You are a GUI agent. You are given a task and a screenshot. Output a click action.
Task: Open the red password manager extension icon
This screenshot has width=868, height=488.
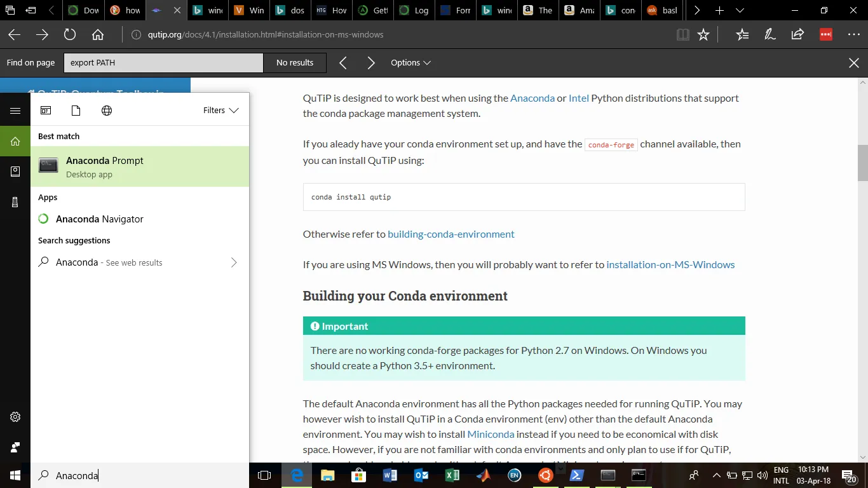click(x=826, y=35)
